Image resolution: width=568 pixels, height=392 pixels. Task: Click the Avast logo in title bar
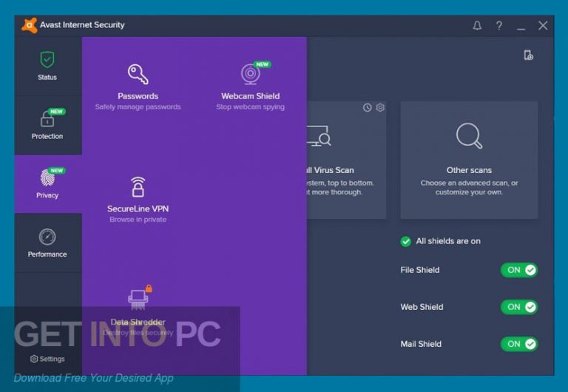click(x=30, y=25)
